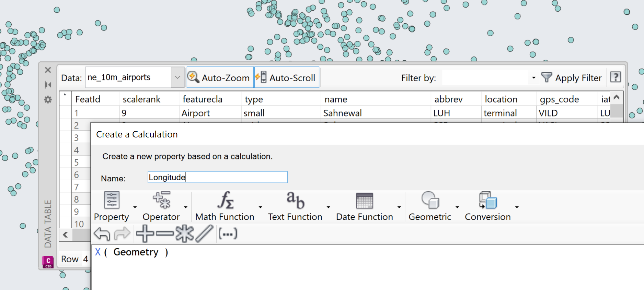Screen dimensions: 644x290
Task: Click the undo arrow in expression toolbar
Action: (x=102, y=234)
